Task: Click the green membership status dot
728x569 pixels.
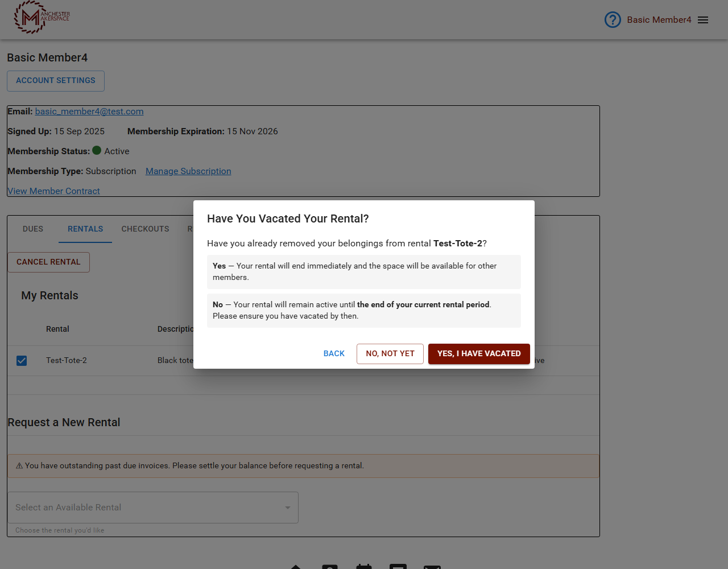Action: [x=97, y=151]
